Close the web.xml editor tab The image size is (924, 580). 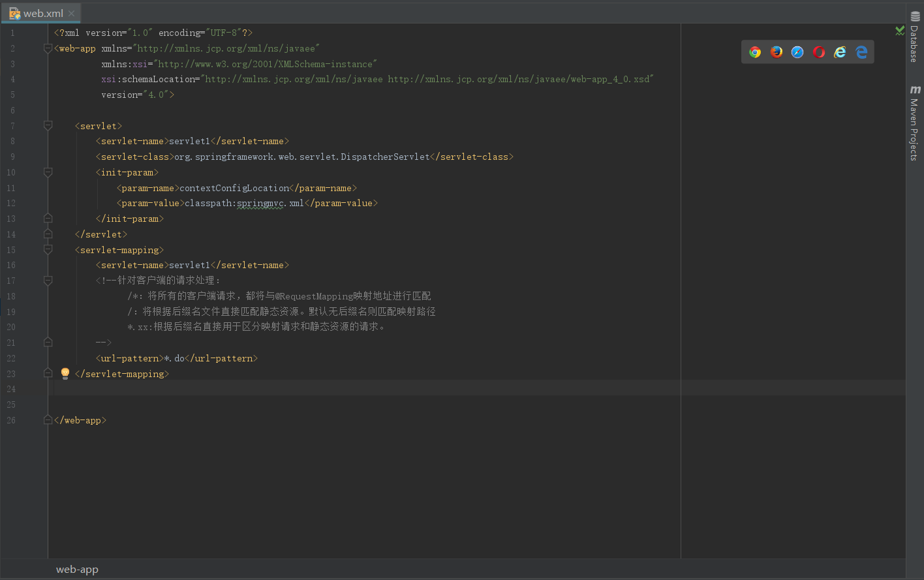click(x=71, y=13)
